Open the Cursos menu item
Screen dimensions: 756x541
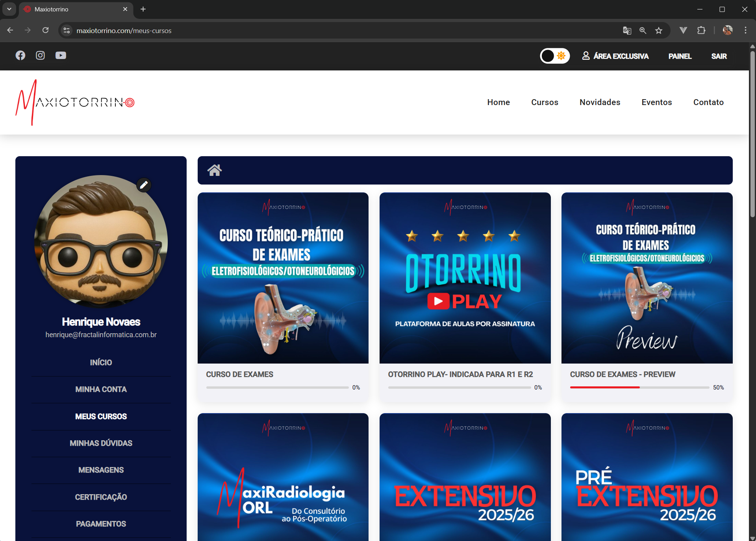(545, 102)
